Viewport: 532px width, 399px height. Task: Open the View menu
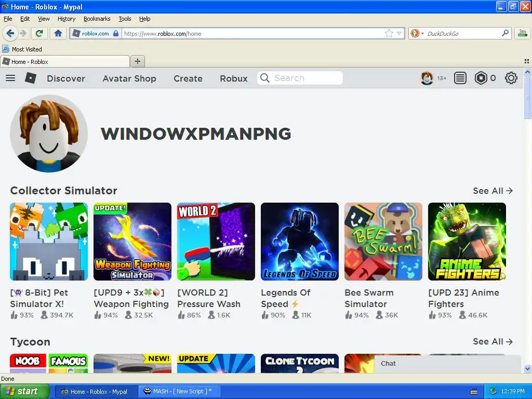(x=44, y=19)
